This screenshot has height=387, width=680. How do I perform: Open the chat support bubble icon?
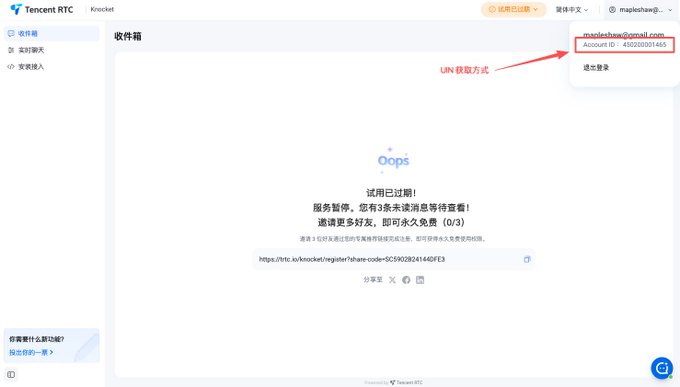point(662,368)
